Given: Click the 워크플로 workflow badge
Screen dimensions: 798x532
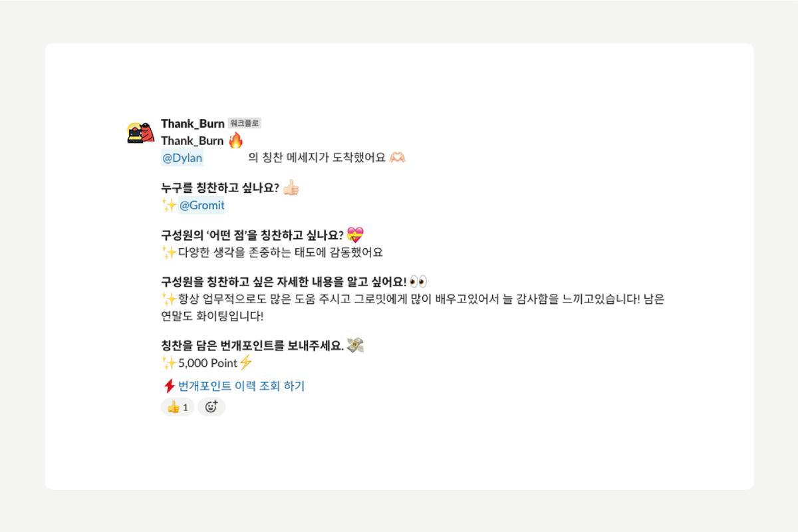Looking at the screenshot, I should pos(245,123).
